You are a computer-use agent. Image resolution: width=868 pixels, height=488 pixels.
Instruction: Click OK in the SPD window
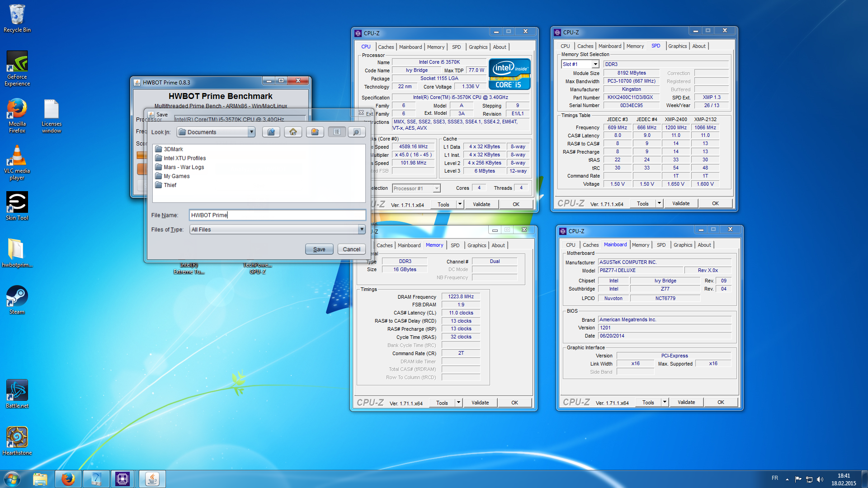(715, 203)
